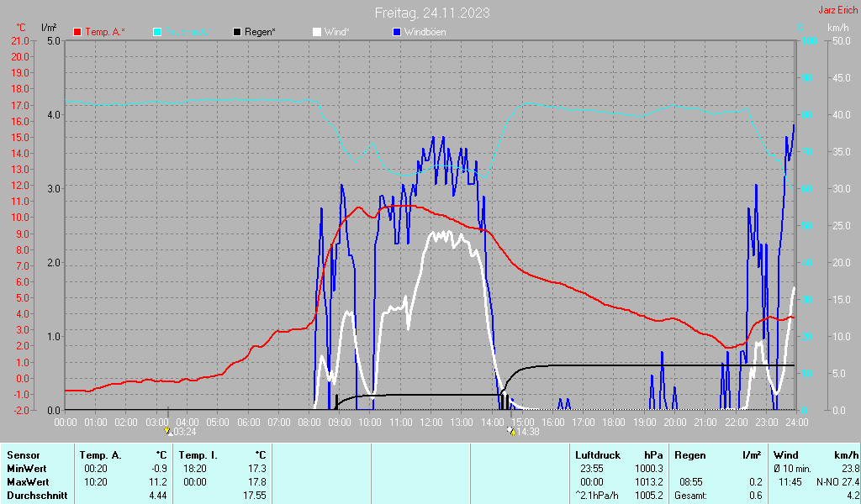The height and width of the screenshot is (504, 861).
Task: Click the 14:38 time marker label
Action: (x=528, y=432)
